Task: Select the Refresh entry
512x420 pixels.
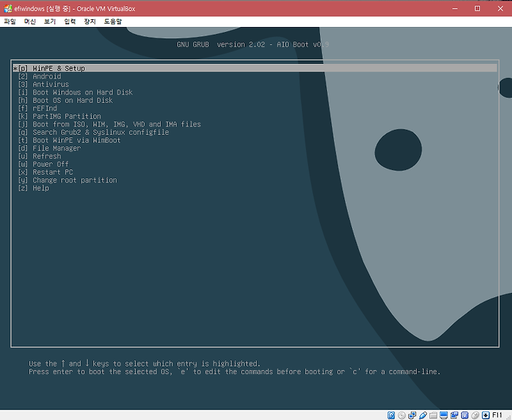Action: tap(255, 156)
